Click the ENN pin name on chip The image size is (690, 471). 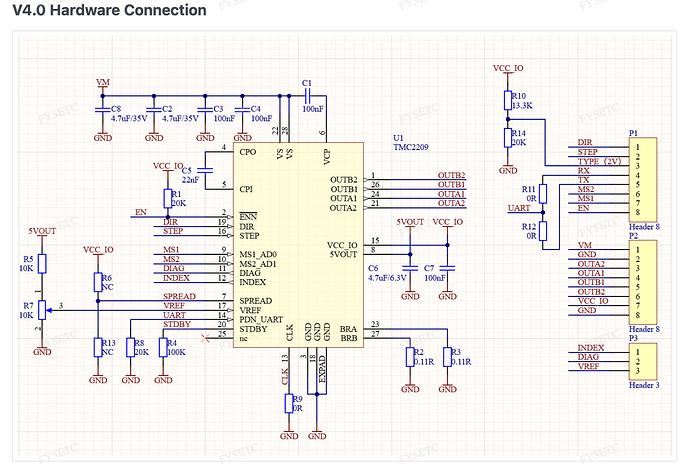point(248,217)
